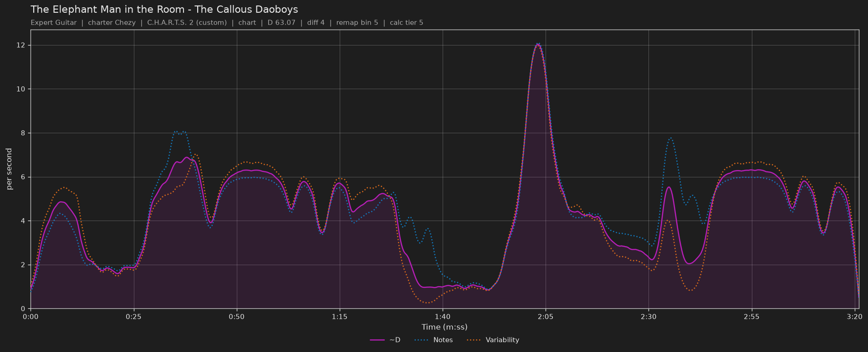The height and width of the screenshot is (352, 868).
Task: Click the chart title about The Callous Daoboys
Action: 164,10
